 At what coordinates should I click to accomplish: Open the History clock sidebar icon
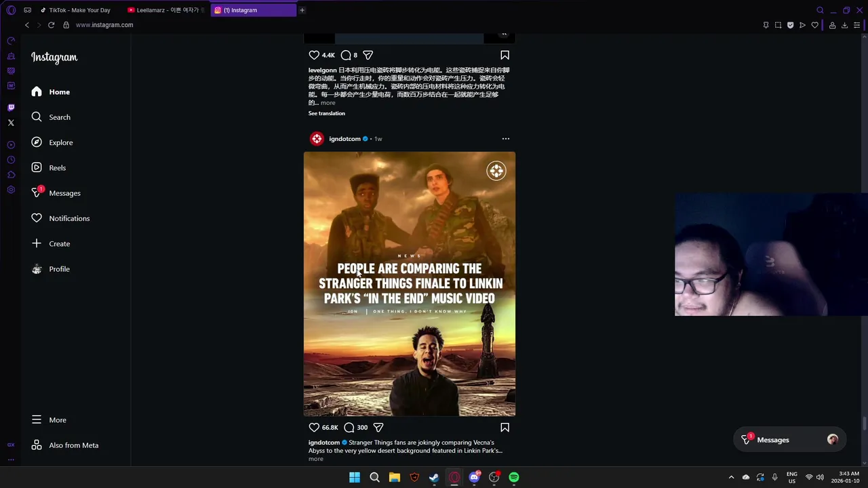pyautogui.click(x=11, y=160)
